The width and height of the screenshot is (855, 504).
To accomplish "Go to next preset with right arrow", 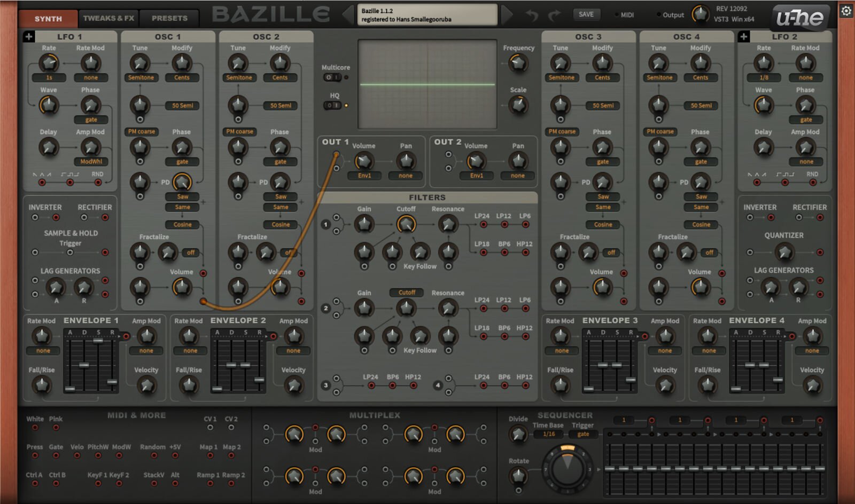I will pyautogui.click(x=507, y=14).
